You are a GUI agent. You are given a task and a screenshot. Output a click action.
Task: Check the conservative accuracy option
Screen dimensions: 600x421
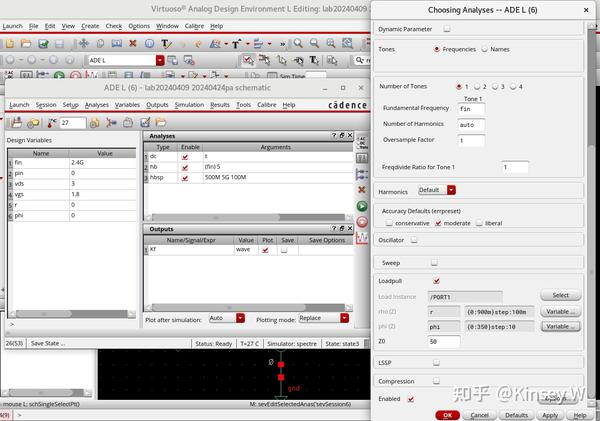(389, 223)
